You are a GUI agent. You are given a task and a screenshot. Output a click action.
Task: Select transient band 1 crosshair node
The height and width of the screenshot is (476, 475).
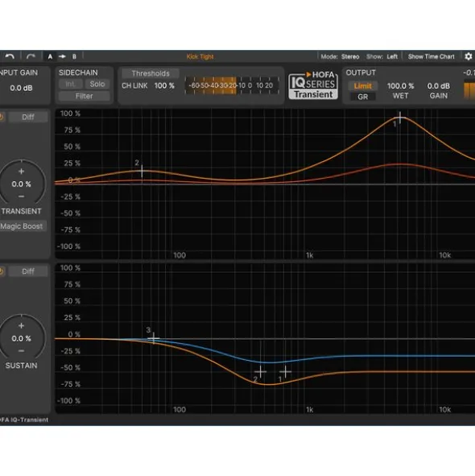pos(400,118)
